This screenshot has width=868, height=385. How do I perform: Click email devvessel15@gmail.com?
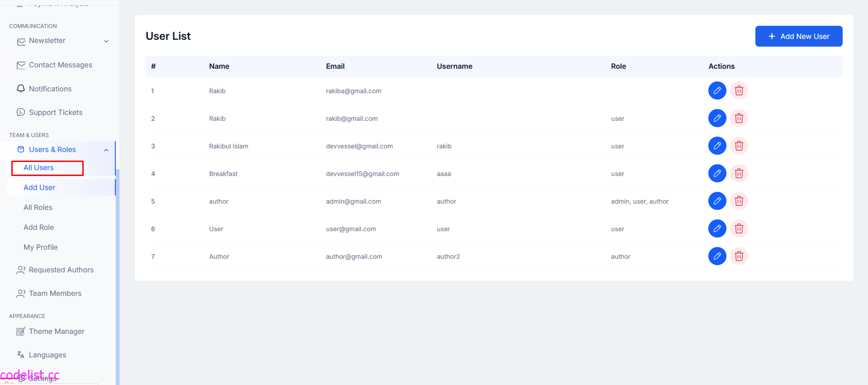click(362, 174)
